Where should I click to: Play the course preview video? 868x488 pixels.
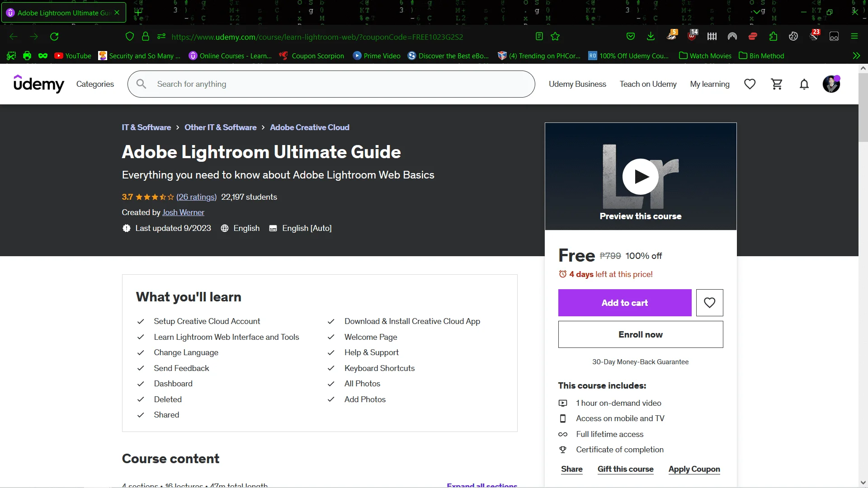(x=640, y=177)
